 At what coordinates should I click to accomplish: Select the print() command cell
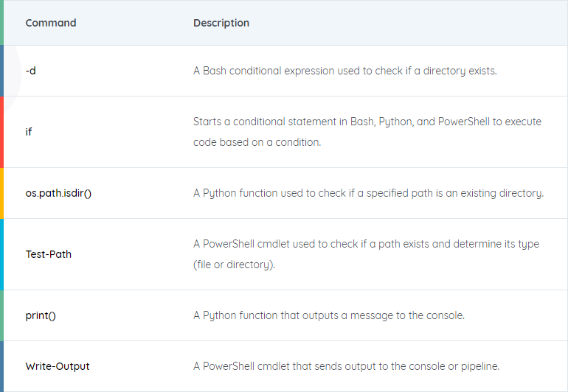coord(41,315)
